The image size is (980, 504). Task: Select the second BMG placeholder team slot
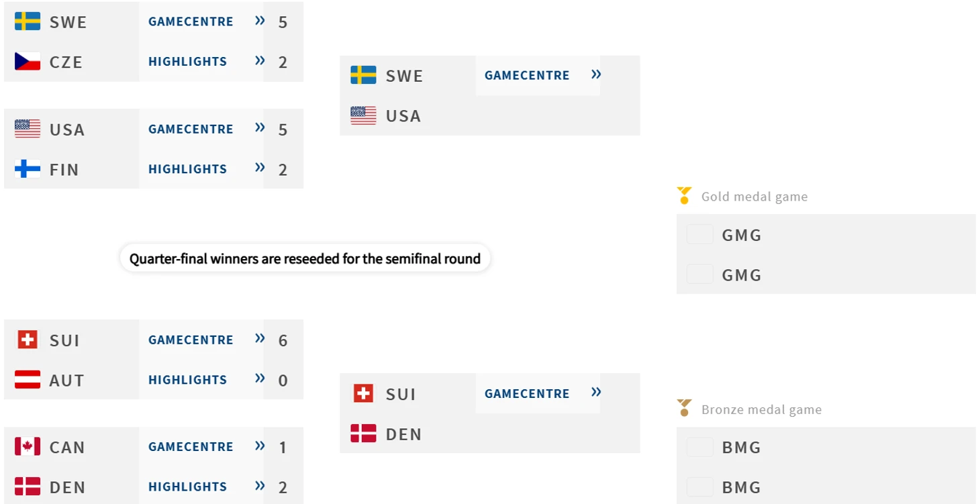pos(826,487)
